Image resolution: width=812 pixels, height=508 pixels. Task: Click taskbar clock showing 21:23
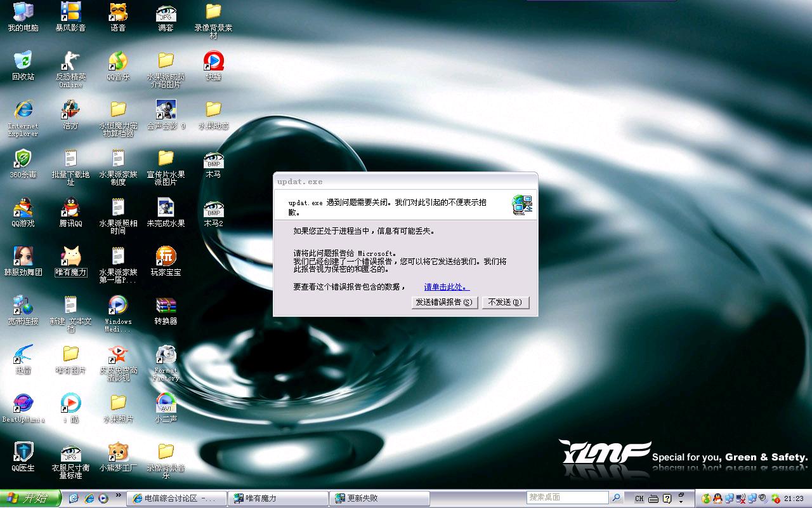click(794, 498)
